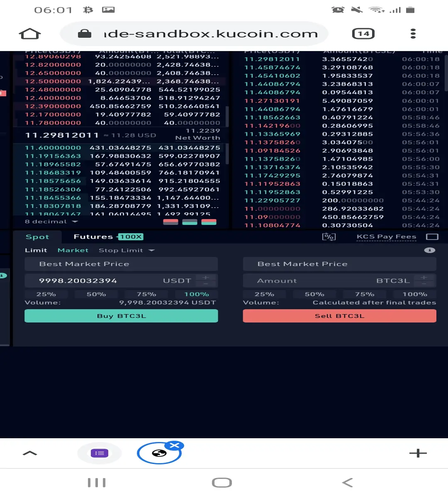Open Android recent apps button

(97, 483)
